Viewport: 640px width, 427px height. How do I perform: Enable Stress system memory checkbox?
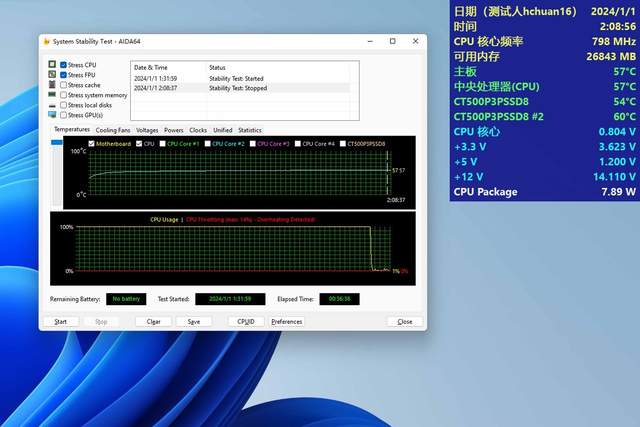point(63,95)
